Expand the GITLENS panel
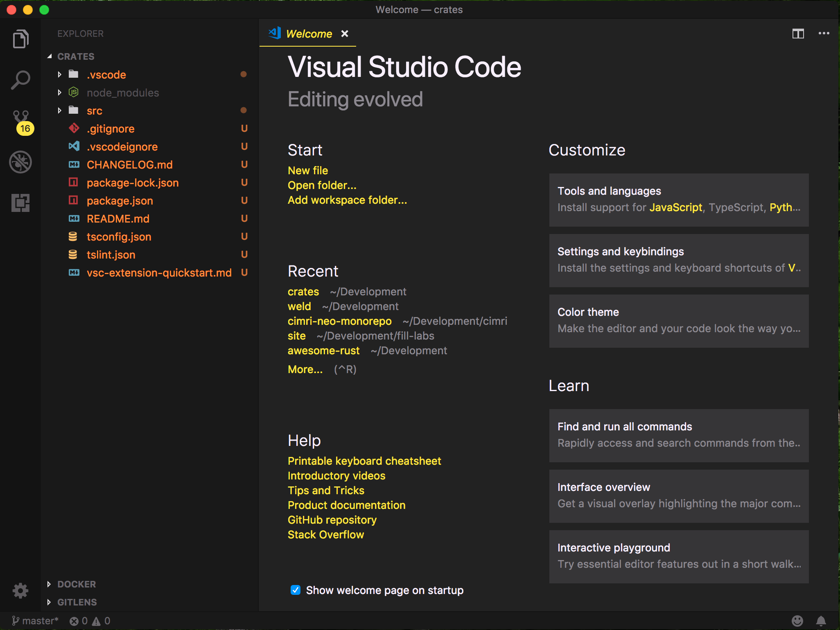This screenshot has width=840, height=630. (77, 602)
